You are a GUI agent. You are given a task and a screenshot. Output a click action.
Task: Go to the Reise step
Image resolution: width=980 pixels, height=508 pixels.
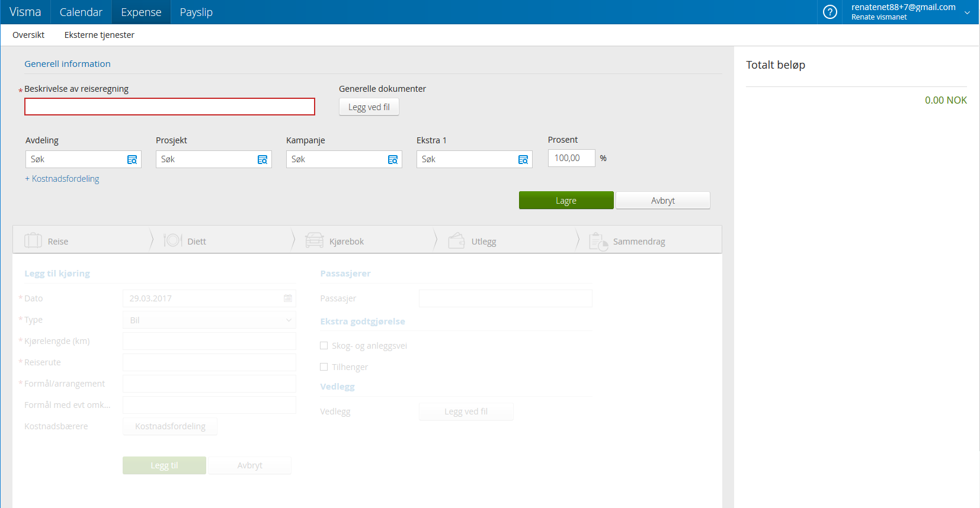(81, 240)
